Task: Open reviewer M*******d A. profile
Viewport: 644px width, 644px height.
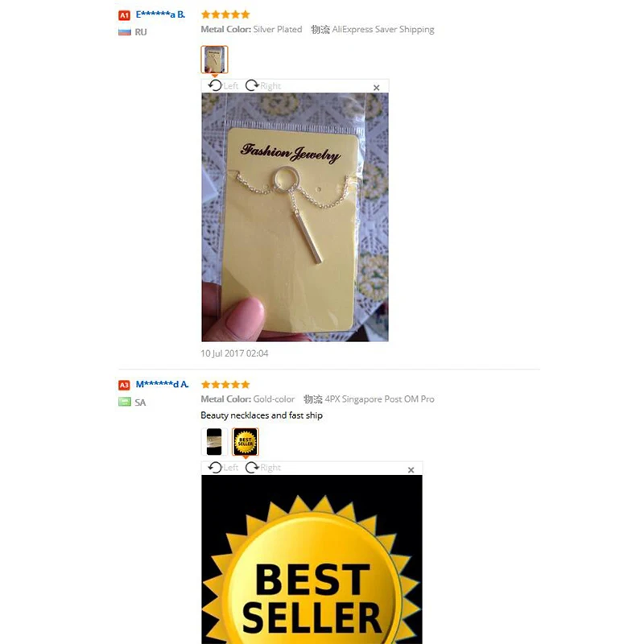Action: coord(162,385)
